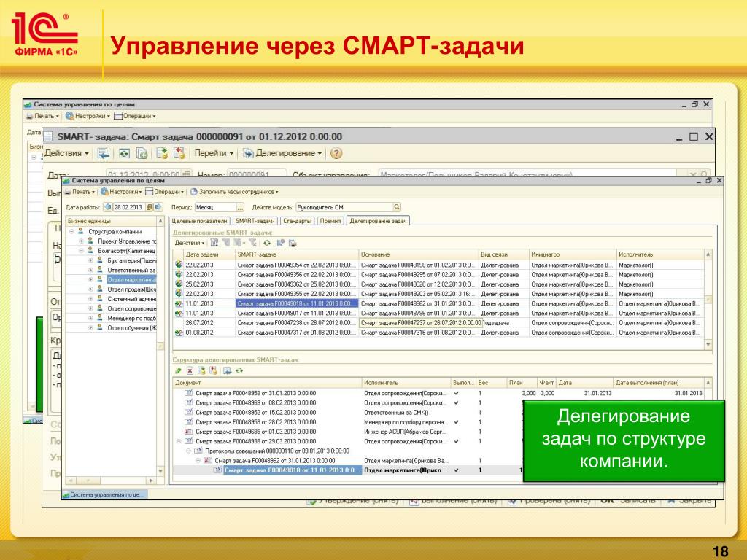The image size is (747, 560).
Task: Switch to the SMART-задачи tab
Action: 255,221
